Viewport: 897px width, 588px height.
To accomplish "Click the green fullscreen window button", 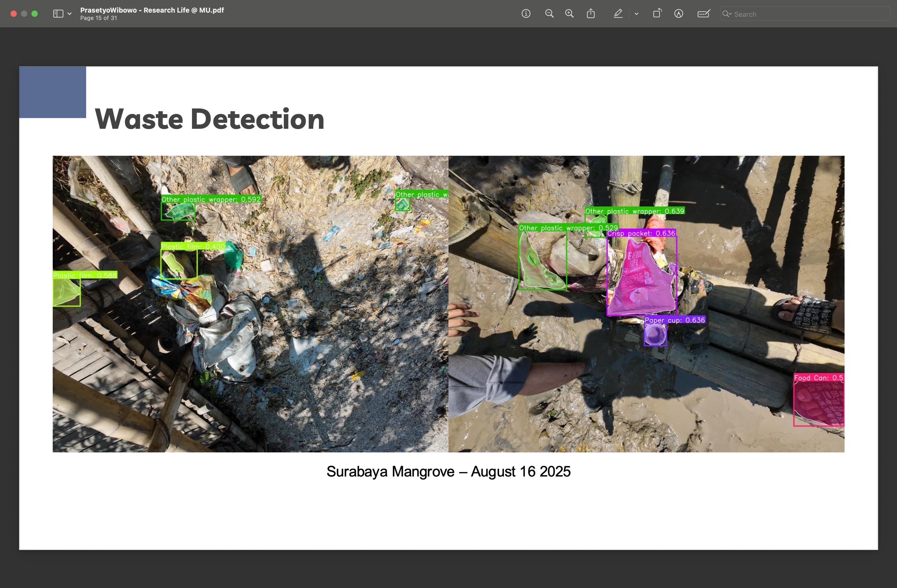I will (x=35, y=14).
